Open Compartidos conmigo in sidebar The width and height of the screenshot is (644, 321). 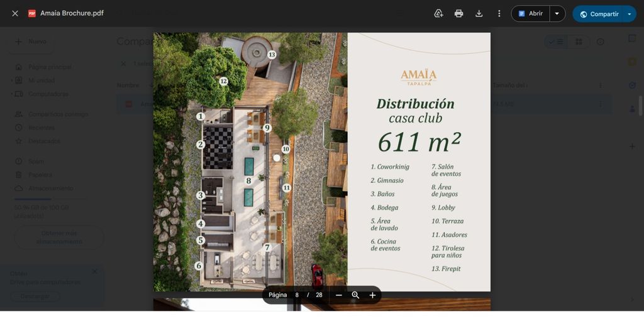coord(58,114)
